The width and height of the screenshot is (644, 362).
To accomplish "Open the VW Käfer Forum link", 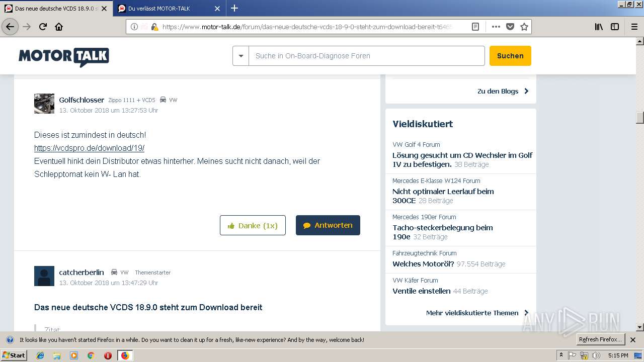I will tap(415, 280).
